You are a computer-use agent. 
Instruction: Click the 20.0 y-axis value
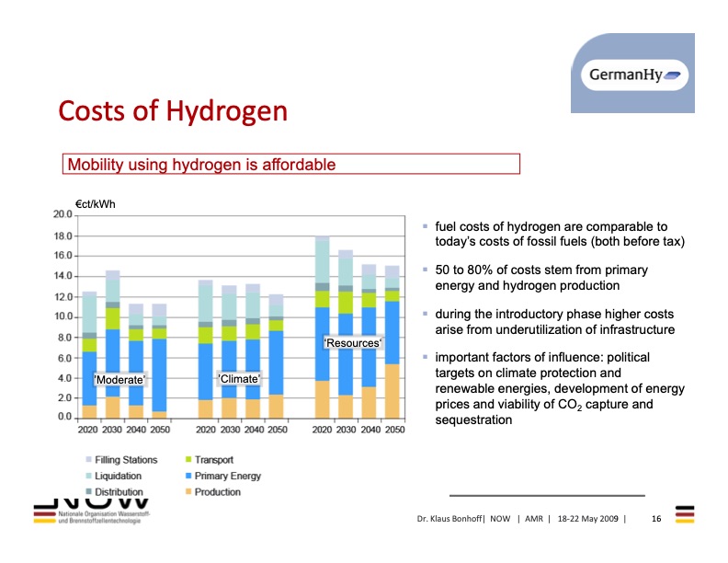point(63,214)
